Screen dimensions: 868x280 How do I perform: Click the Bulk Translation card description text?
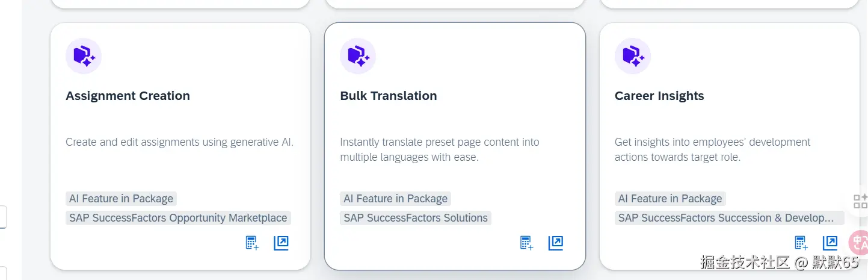tap(439, 150)
